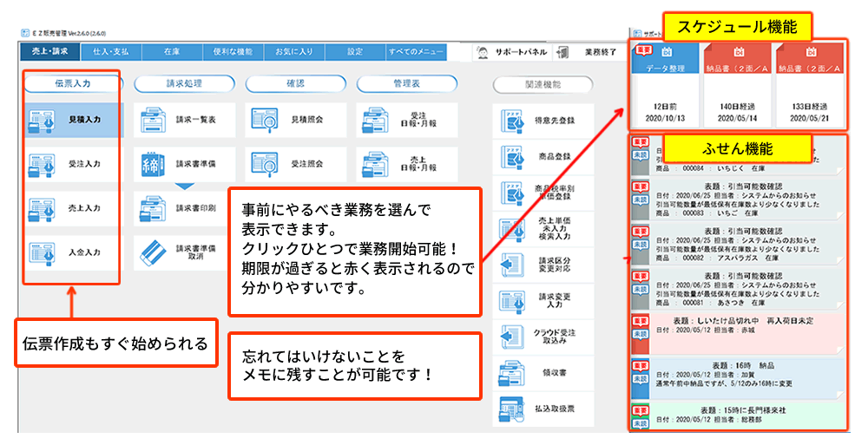
Task: Click the サポートパネル button
Action: click(x=514, y=52)
